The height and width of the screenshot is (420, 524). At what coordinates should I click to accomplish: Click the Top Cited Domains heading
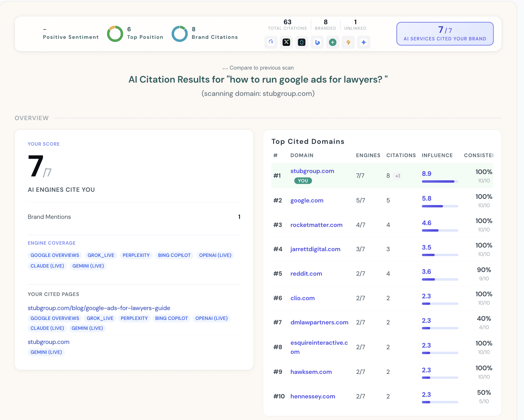coord(308,142)
